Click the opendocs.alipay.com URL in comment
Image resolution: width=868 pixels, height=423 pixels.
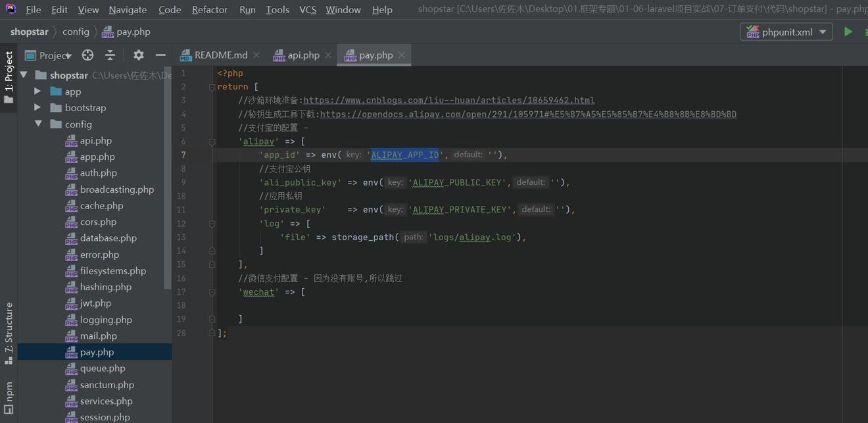click(x=527, y=114)
